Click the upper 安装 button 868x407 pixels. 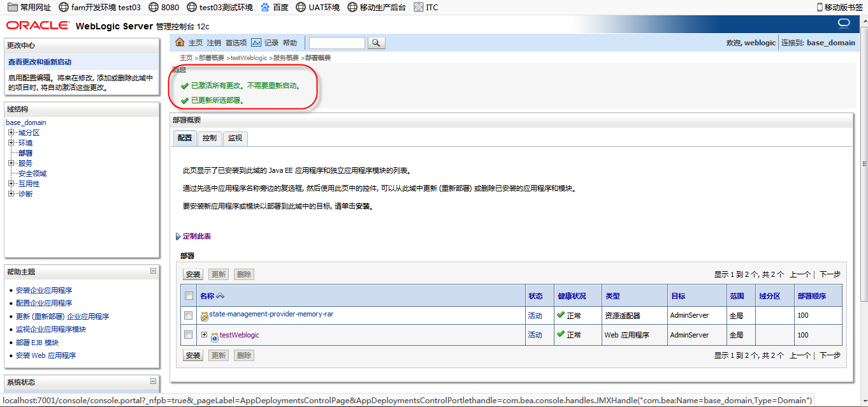[x=193, y=274]
